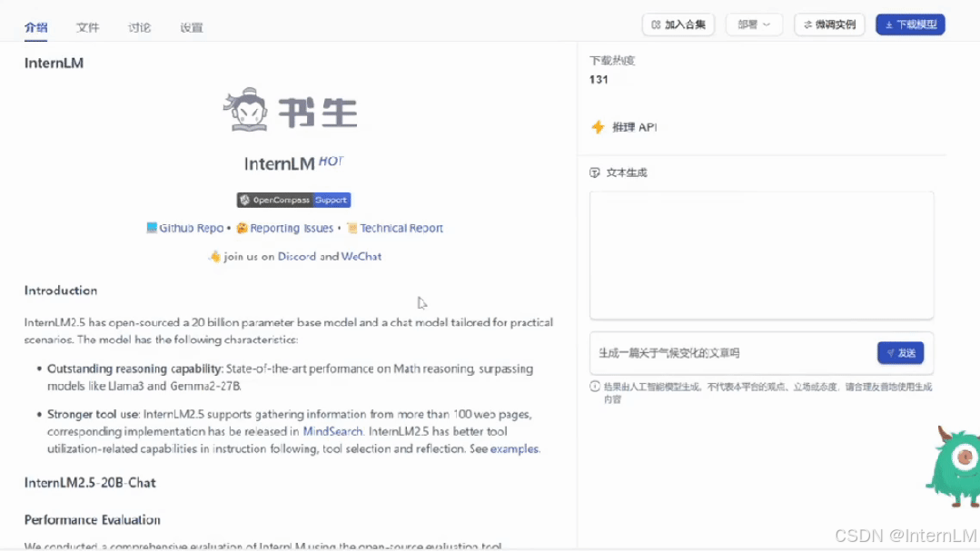Click the 下载模型 button
This screenshot has width=980, height=551.
click(910, 25)
